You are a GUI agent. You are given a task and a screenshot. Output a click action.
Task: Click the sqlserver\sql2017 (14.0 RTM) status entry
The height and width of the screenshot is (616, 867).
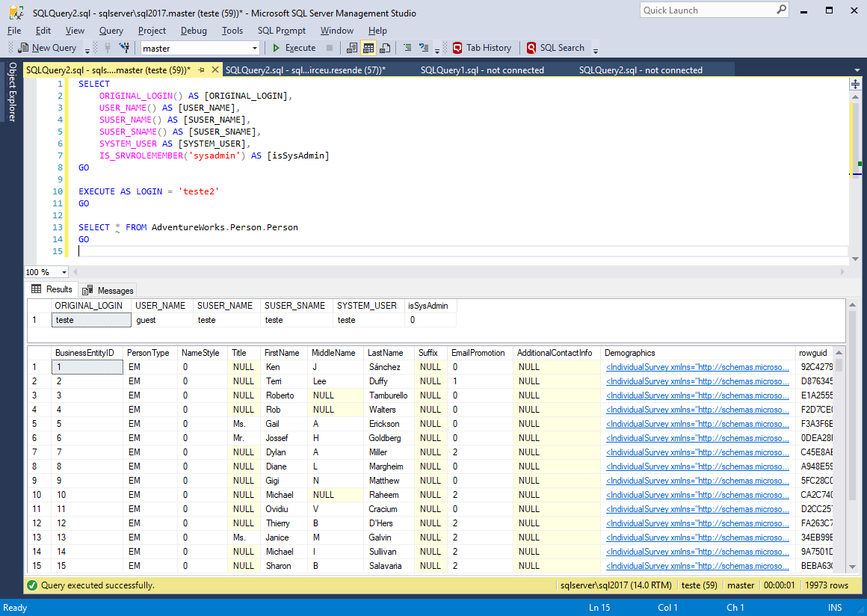[x=616, y=585]
